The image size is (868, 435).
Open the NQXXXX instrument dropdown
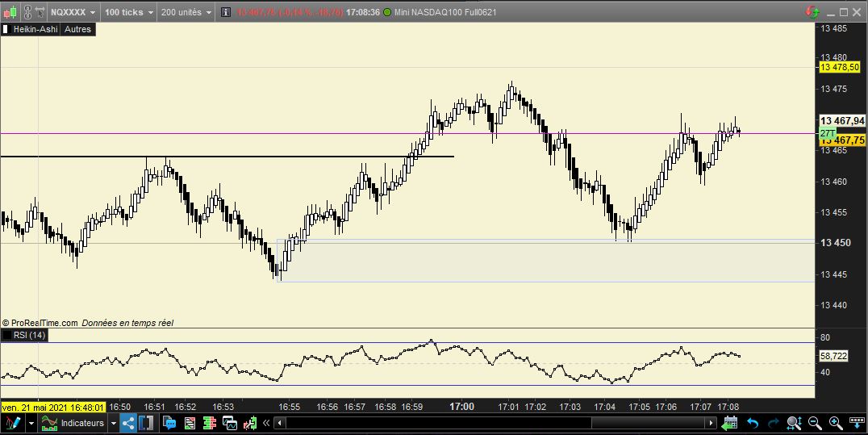coord(73,11)
